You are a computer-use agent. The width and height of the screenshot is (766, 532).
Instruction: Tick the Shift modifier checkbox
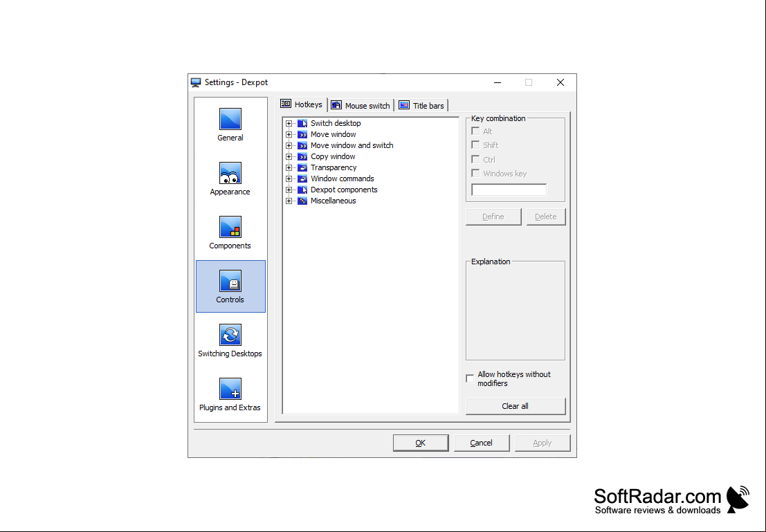pyautogui.click(x=475, y=145)
